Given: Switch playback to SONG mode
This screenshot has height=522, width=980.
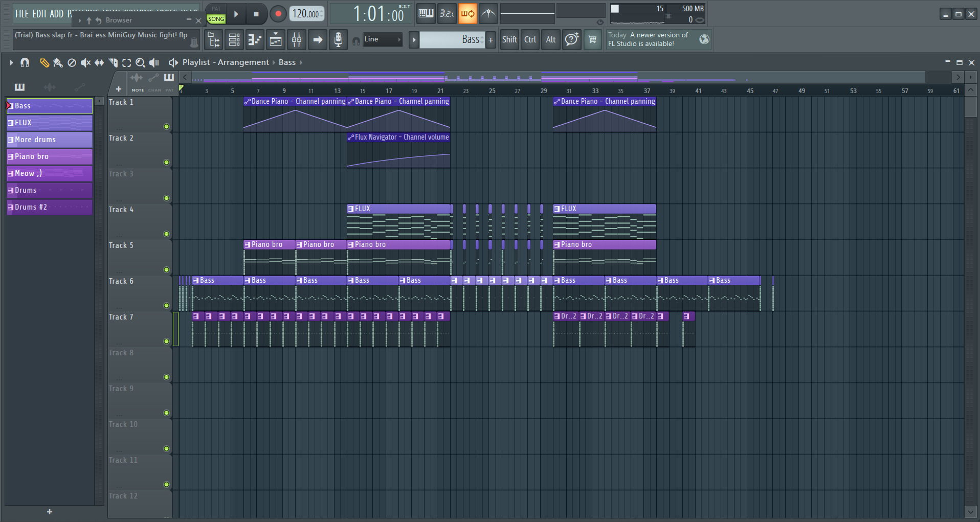Looking at the screenshot, I should tap(216, 19).
